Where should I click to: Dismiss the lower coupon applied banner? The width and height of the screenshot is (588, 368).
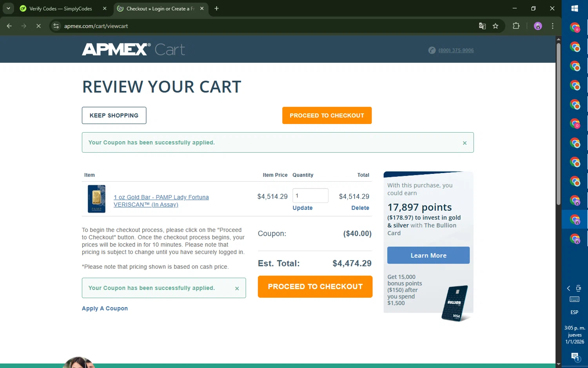pos(237,288)
